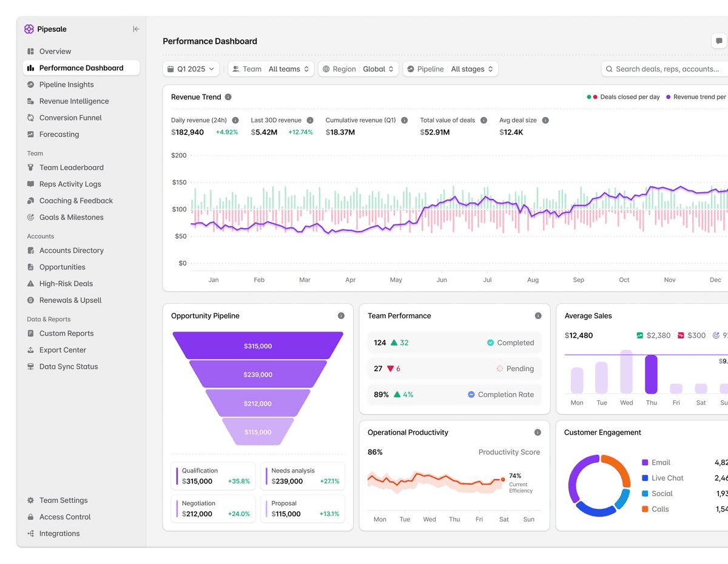728x564 pixels.
Task: Click the Wed bar in Average Sales
Action: click(x=626, y=372)
